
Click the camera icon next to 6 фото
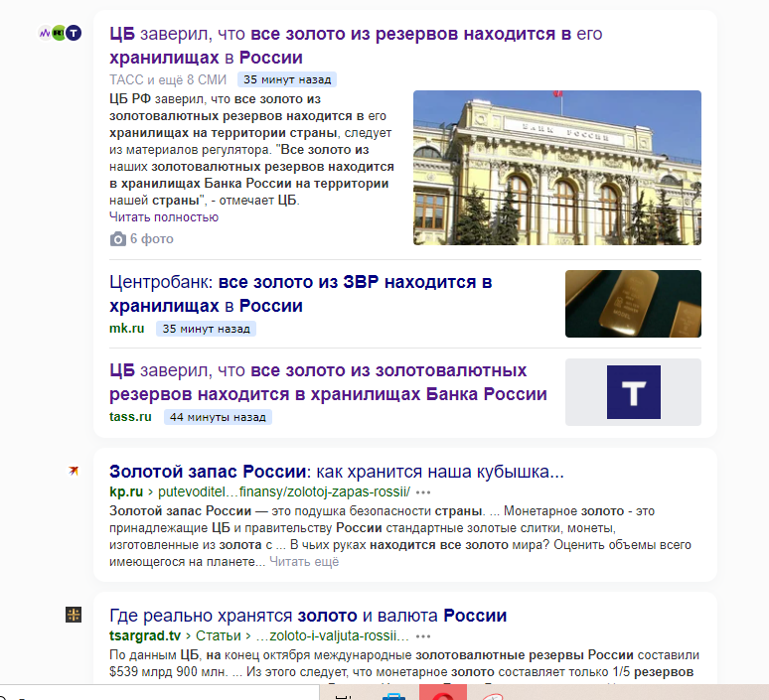(117, 239)
